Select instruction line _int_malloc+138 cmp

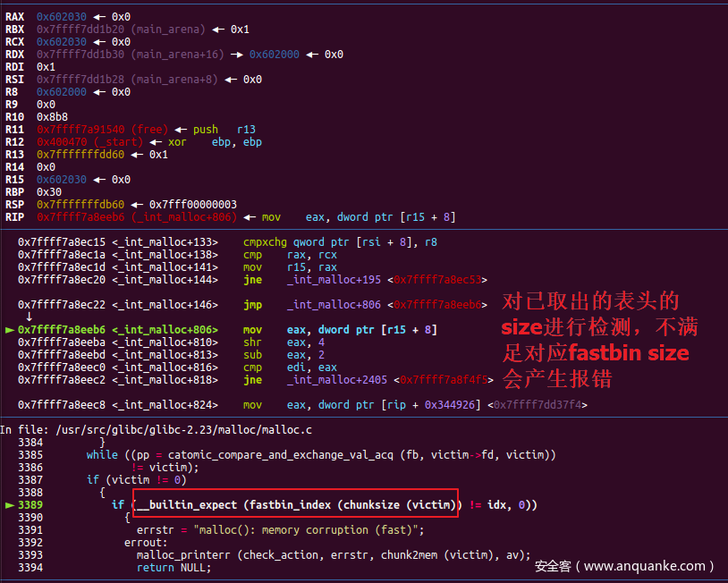[177, 255]
